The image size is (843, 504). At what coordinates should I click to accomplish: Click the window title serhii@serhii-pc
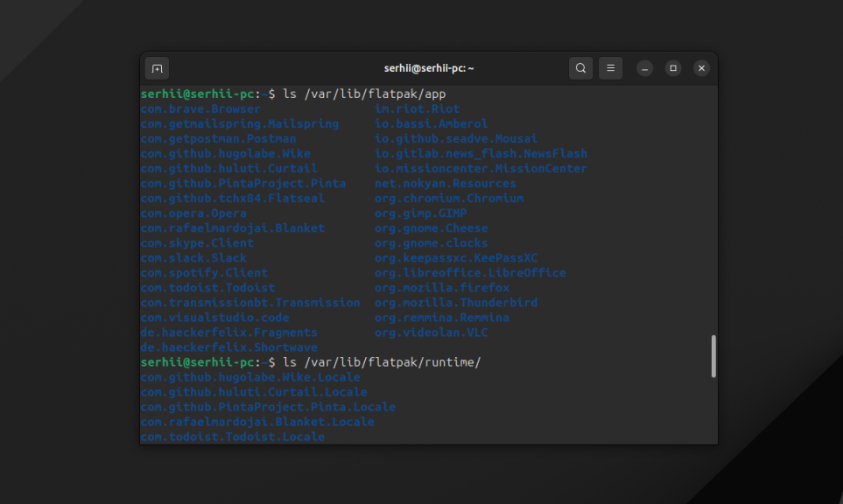tap(428, 68)
